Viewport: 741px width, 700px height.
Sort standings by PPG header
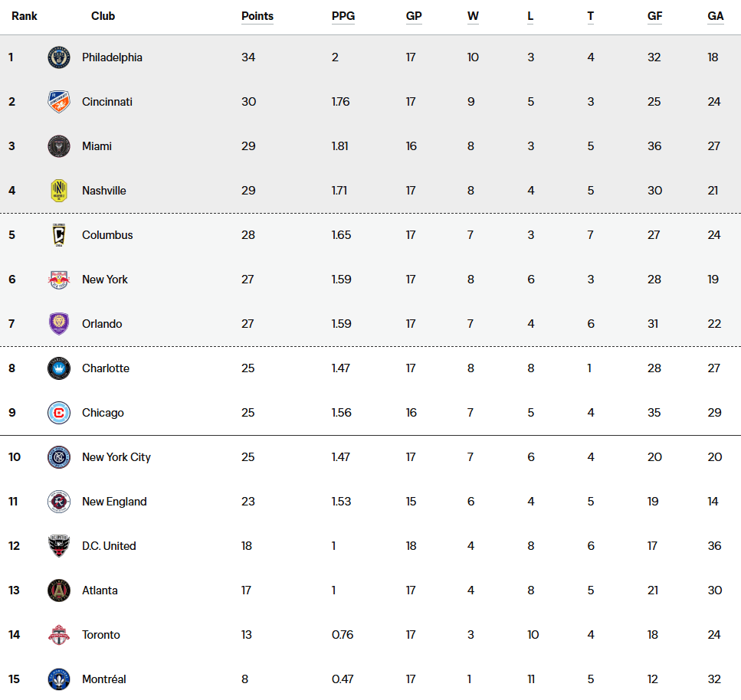click(343, 16)
